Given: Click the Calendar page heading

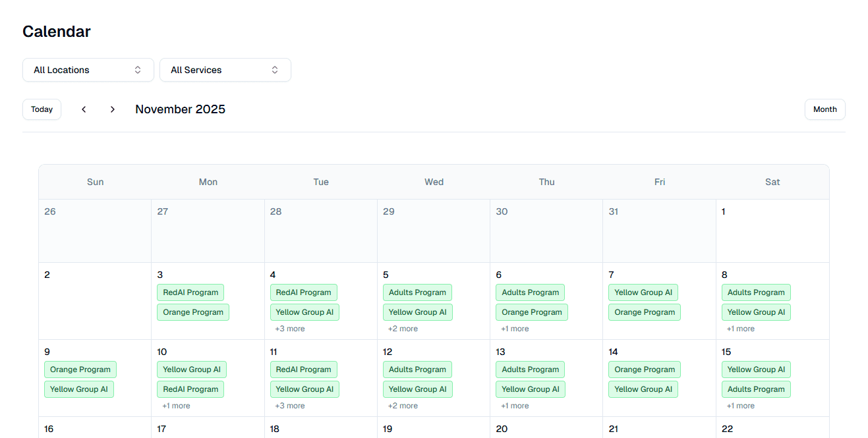Looking at the screenshot, I should tap(57, 31).
